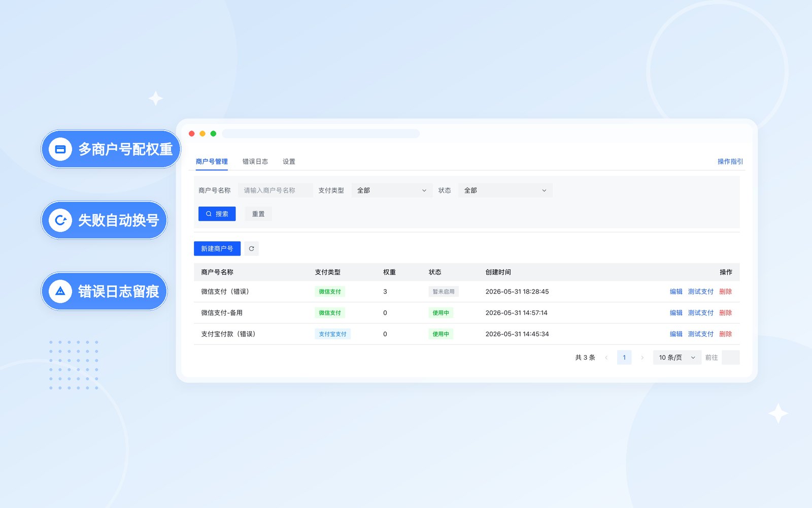Screen dimensions: 812x508
Task: Focus the 商户号名称 input field
Action: tap(275, 190)
